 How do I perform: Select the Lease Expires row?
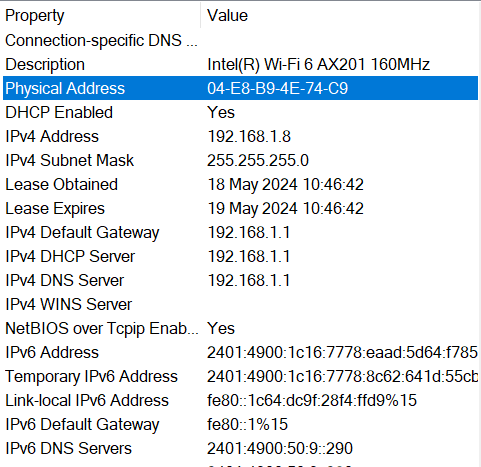pos(240,208)
